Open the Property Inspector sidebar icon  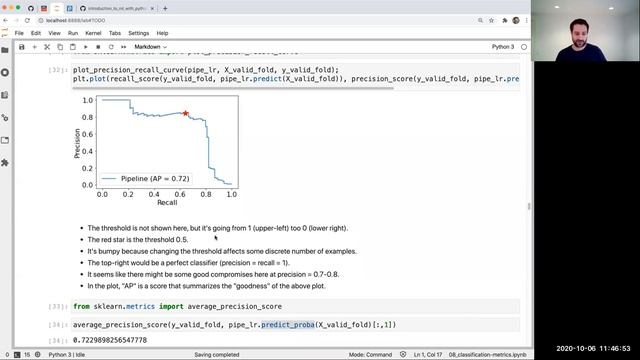pos(5,118)
